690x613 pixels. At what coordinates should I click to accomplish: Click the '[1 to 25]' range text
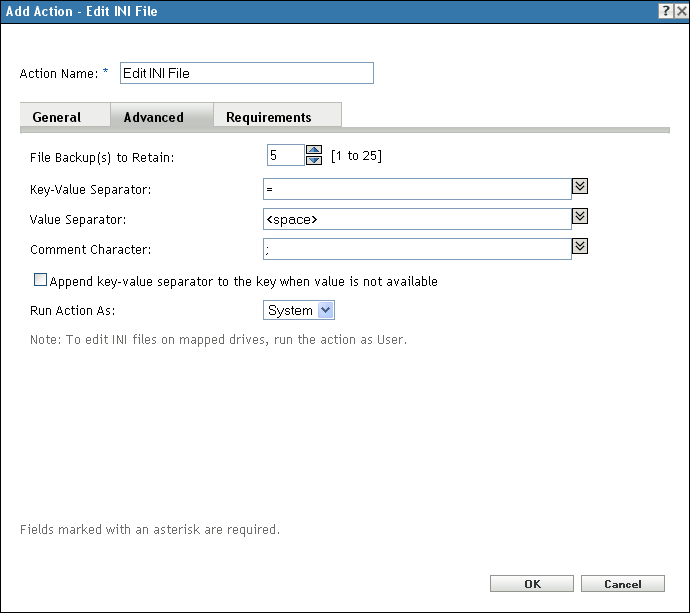[x=356, y=156]
